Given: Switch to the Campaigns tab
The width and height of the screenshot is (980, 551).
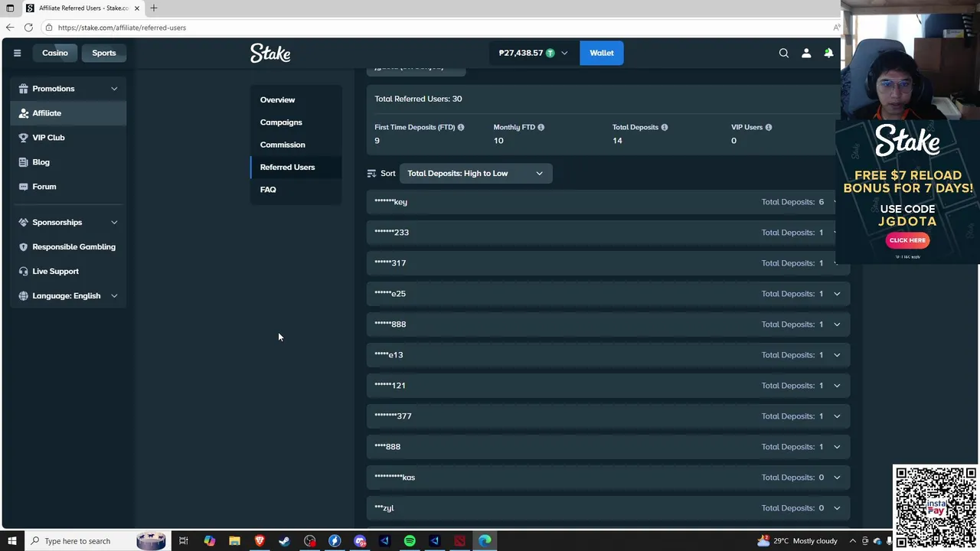Looking at the screenshot, I should (296, 122).
